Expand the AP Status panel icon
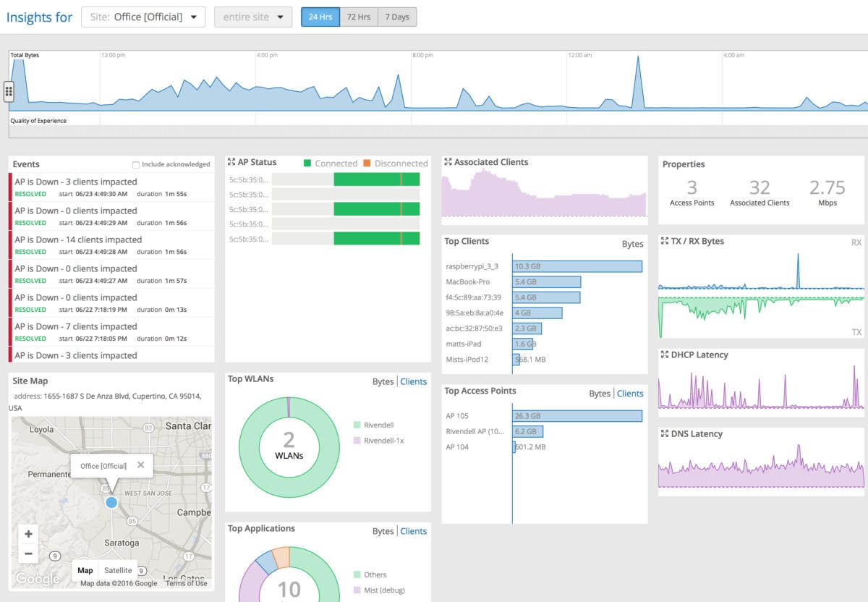Image resolution: width=868 pixels, height=602 pixels. click(231, 162)
